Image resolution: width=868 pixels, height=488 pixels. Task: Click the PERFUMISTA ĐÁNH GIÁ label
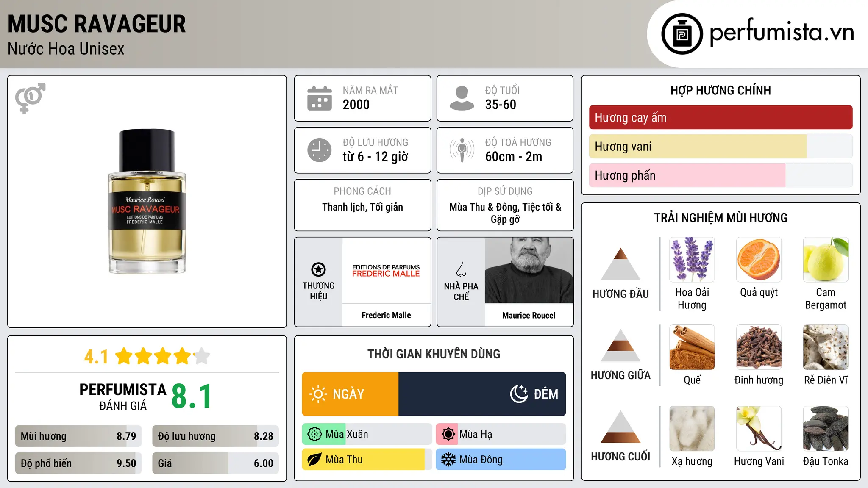[123, 397]
